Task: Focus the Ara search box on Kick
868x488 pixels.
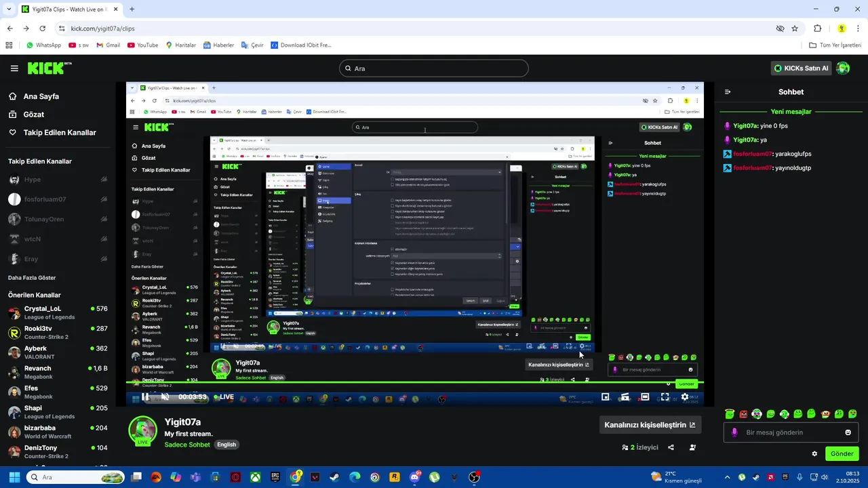Action: point(434,68)
